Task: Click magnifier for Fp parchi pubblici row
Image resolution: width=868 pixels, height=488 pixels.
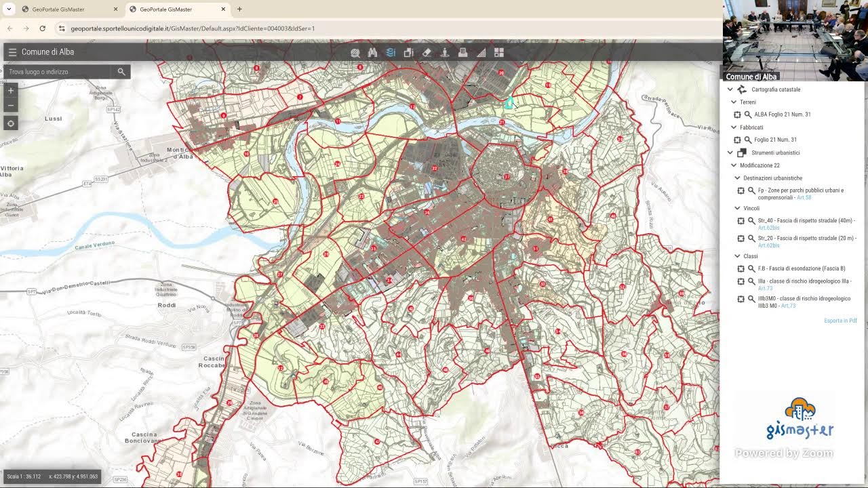Action: click(x=751, y=190)
